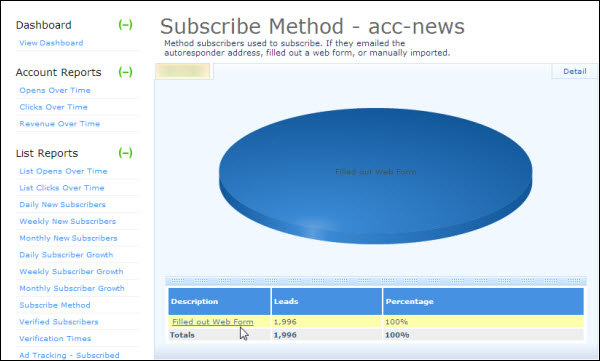600x361 pixels.
Task: Open Daily Subscriber Growth report
Action: point(66,255)
